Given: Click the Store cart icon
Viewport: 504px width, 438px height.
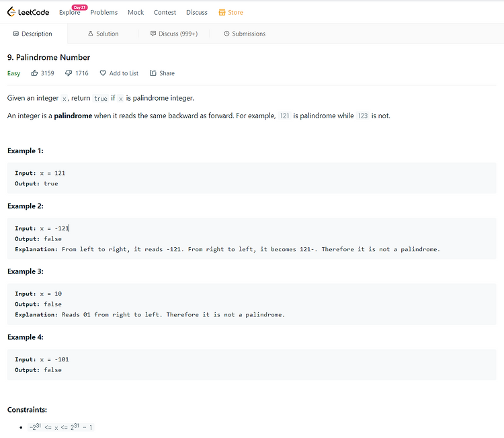Looking at the screenshot, I should 222,13.
